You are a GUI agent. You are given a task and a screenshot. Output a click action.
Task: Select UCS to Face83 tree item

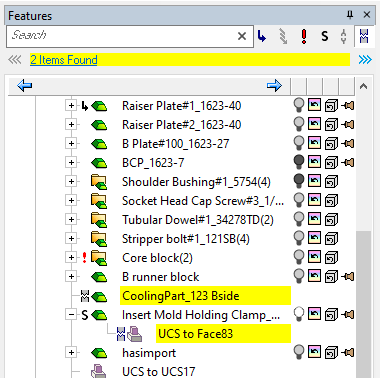(x=195, y=334)
